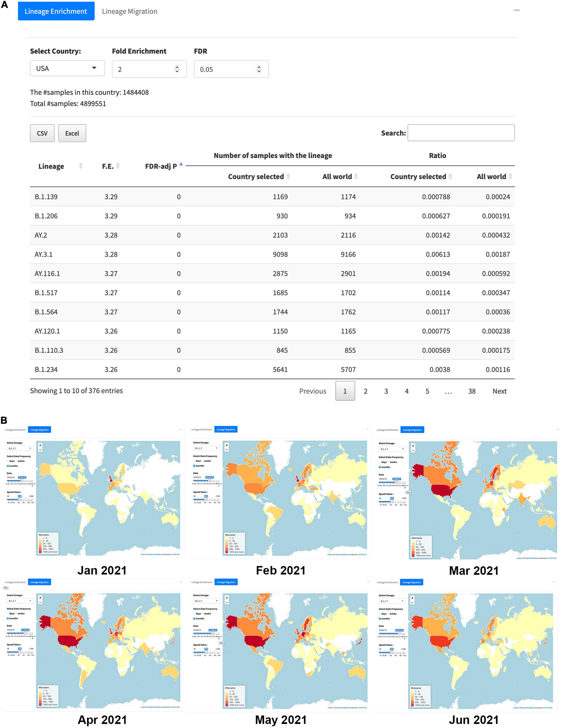Image resolution: width=564 pixels, height=728 pixels.
Task: Zoom in on the Feb 2021 map
Action: click(227, 445)
